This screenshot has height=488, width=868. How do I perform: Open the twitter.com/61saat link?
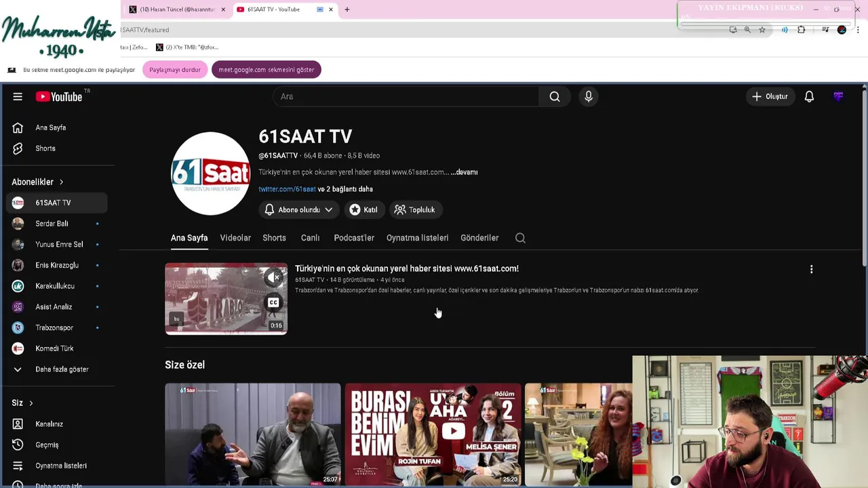pyautogui.click(x=287, y=189)
